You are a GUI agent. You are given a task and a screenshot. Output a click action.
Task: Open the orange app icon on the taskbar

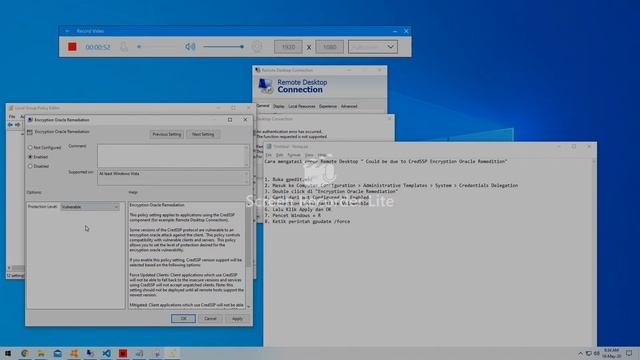pyautogui.click(x=74, y=353)
